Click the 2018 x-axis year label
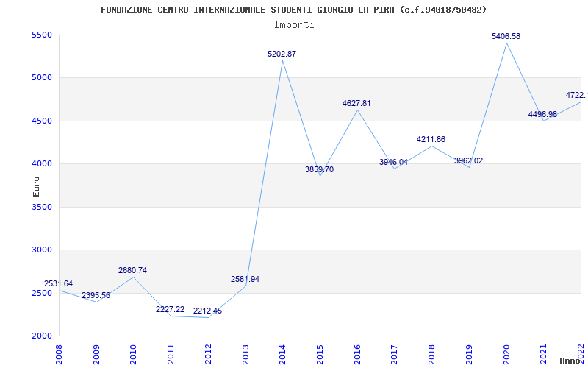588x368 pixels. click(x=431, y=354)
